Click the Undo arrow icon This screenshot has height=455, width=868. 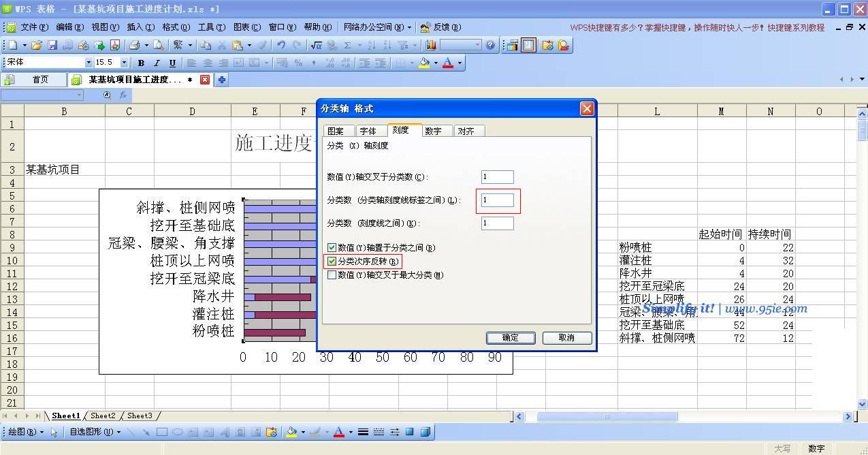(280, 46)
